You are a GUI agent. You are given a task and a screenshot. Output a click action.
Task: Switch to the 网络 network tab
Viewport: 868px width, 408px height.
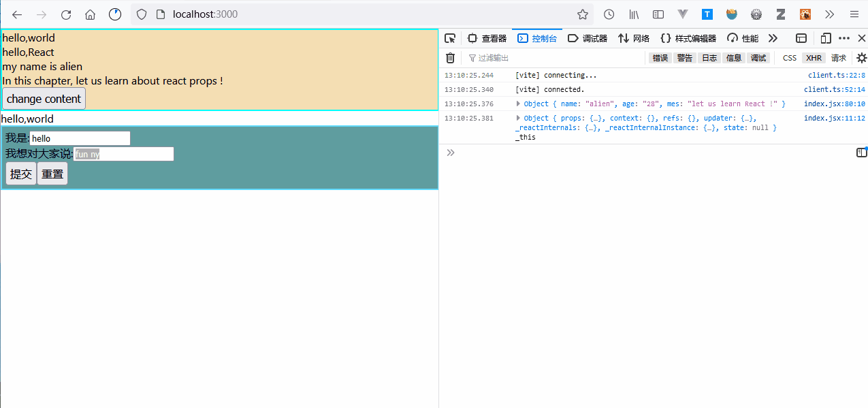(634, 38)
